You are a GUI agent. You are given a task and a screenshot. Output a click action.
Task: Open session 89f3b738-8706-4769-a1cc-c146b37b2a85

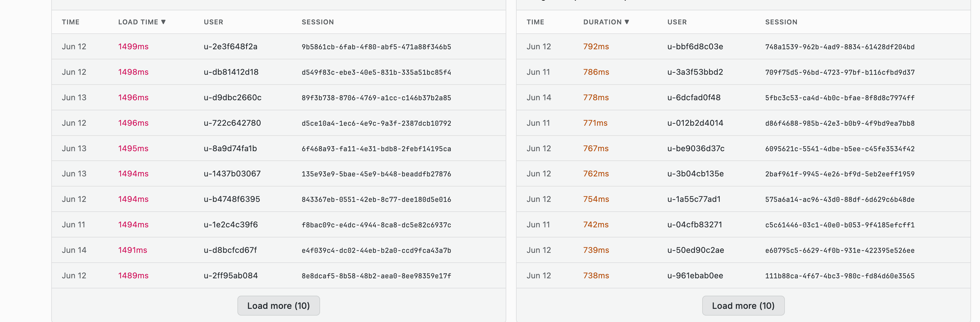click(376, 98)
